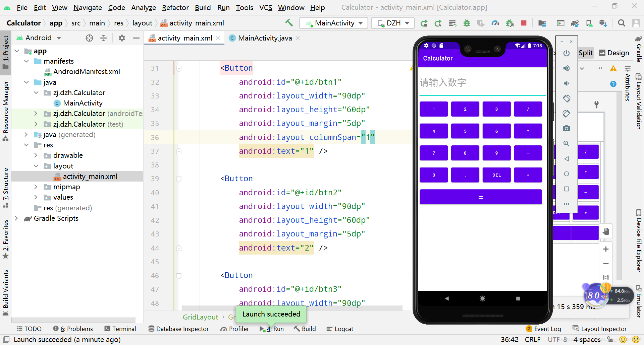
Task: Open the MainActivity run configuration dropdown
Action: tap(334, 23)
